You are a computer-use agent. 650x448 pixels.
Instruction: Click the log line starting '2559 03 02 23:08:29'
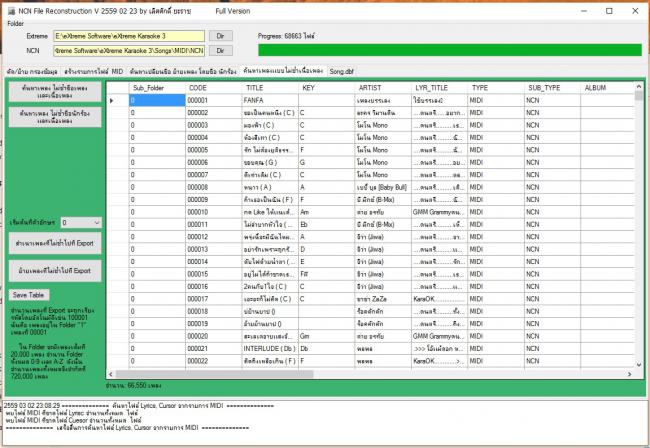point(138,405)
